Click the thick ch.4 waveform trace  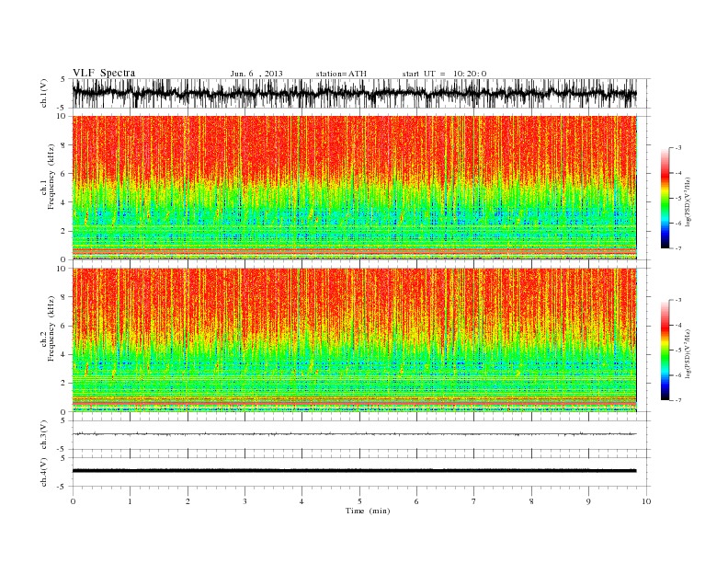click(x=354, y=471)
